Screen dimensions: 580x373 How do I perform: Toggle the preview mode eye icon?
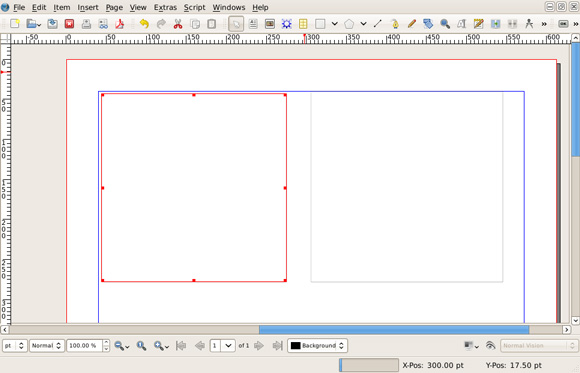click(490, 346)
